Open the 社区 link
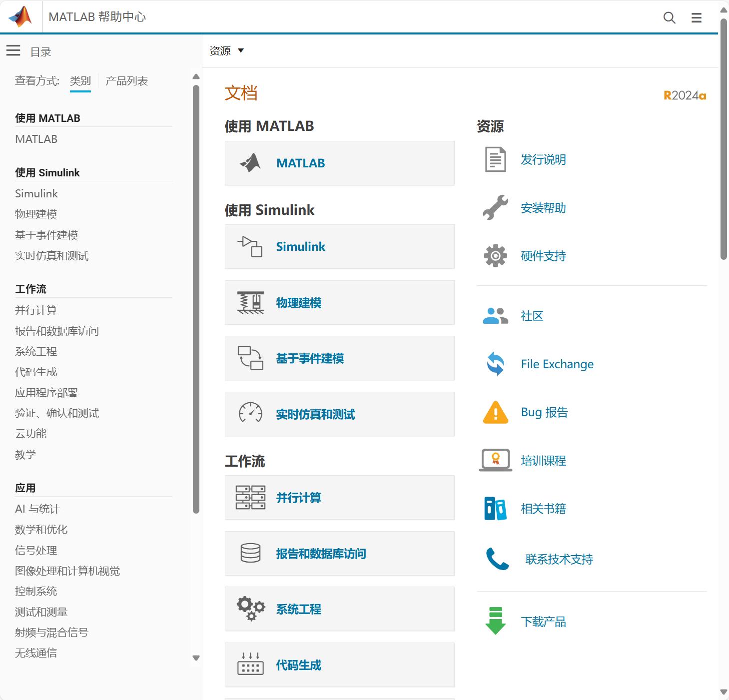Image resolution: width=729 pixels, height=700 pixels. point(532,316)
